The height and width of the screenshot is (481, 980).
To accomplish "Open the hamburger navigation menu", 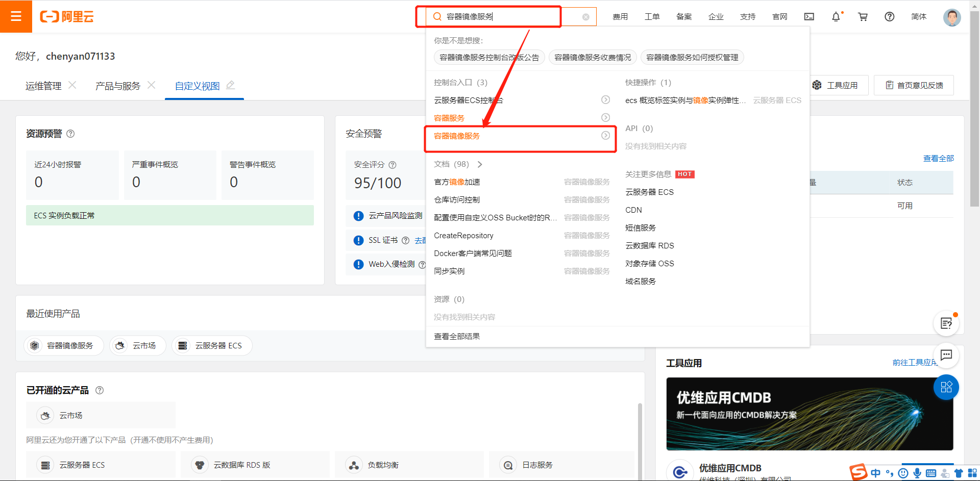I will (x=16, y=16).
